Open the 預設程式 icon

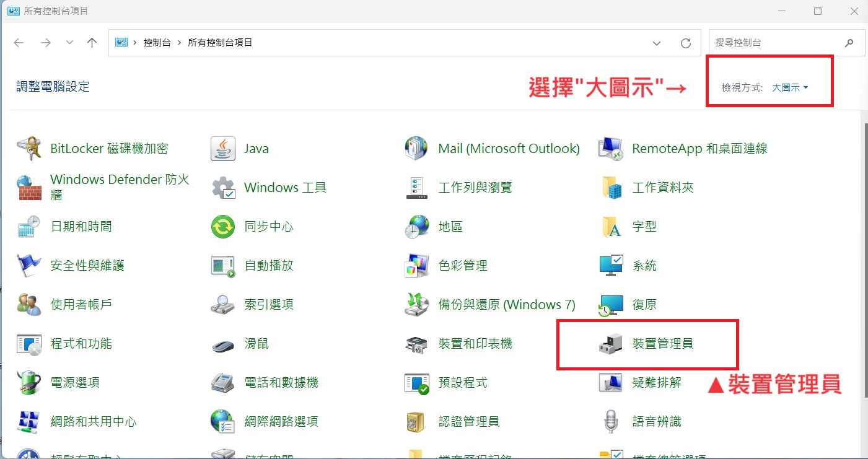pos(416,383)
